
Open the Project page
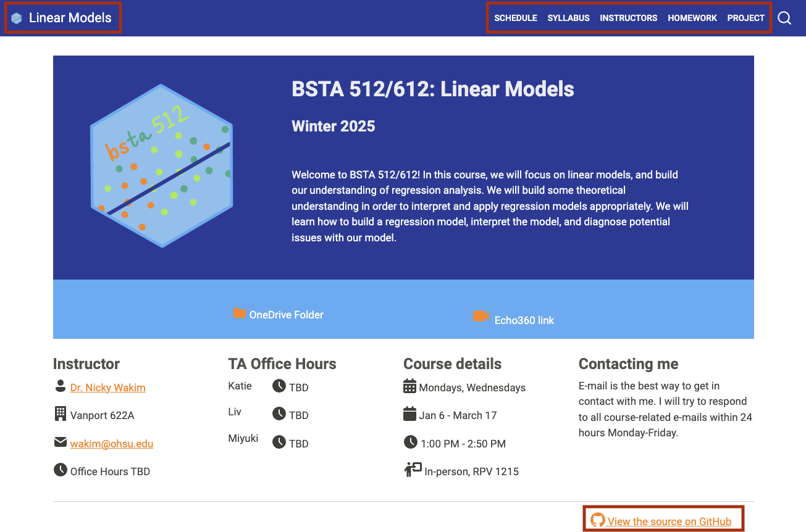pos(745,18)
